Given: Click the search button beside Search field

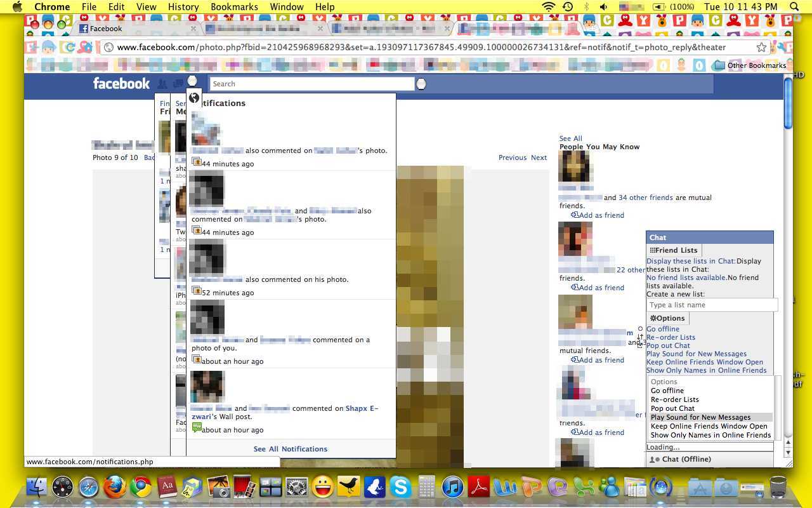Looking at the screenshot, I should tap(421, 84).
